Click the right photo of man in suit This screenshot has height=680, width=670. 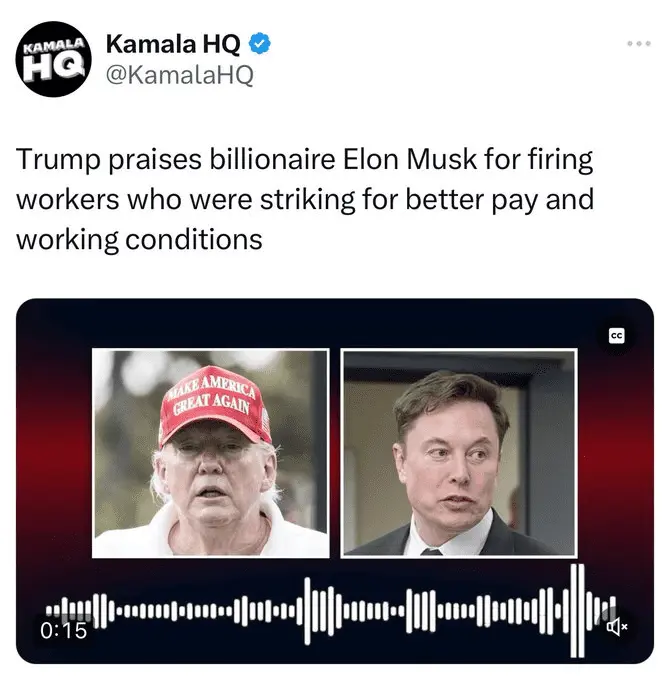point(459,453)
